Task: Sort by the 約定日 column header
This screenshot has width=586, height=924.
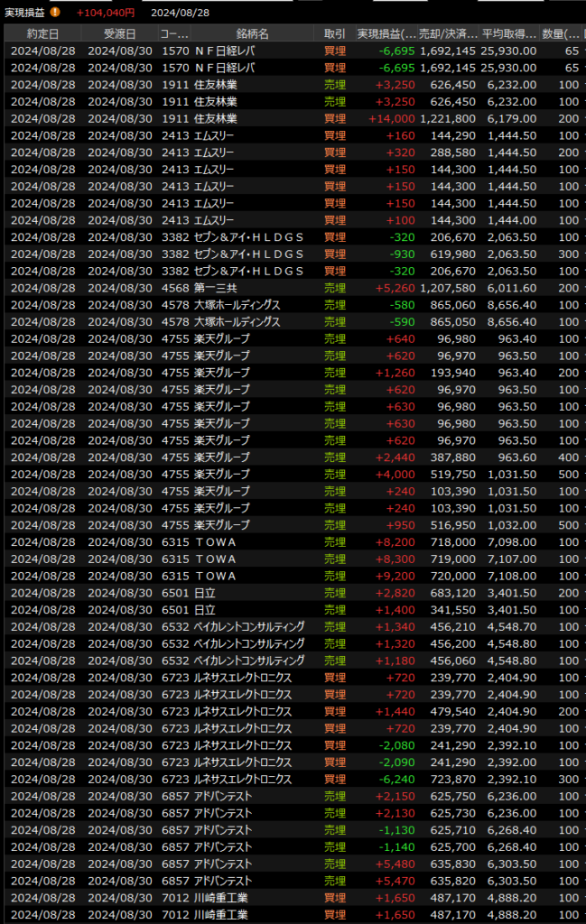Action: tap(42, 33)
